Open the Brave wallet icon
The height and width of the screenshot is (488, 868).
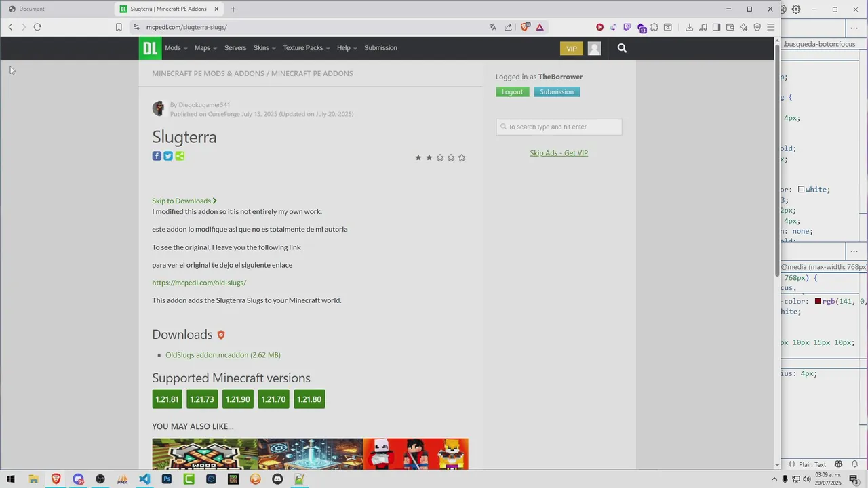pyautogui.click(x=730, y=27)
